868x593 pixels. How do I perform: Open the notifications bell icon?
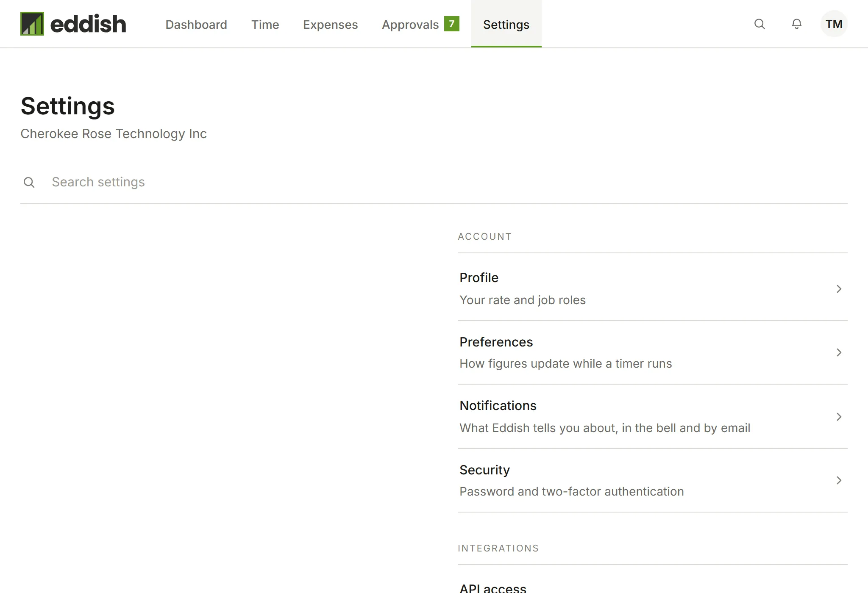[797, 24]
